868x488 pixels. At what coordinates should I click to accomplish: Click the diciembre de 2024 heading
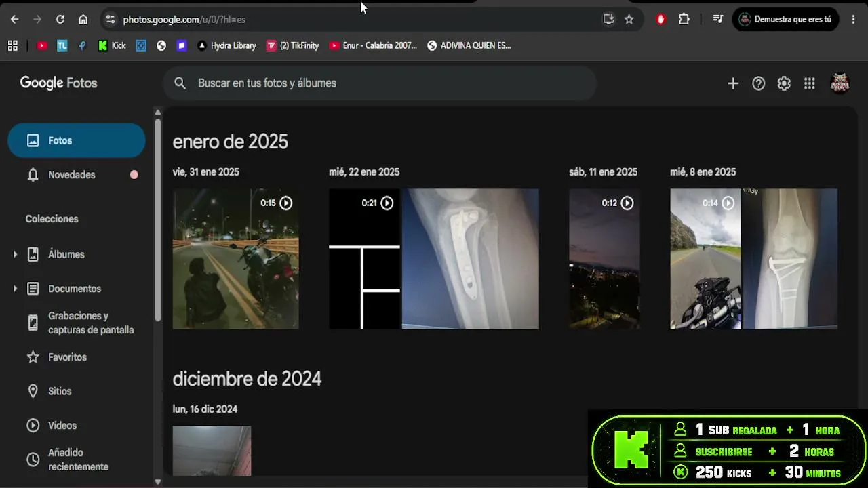[x=247, y=379]
